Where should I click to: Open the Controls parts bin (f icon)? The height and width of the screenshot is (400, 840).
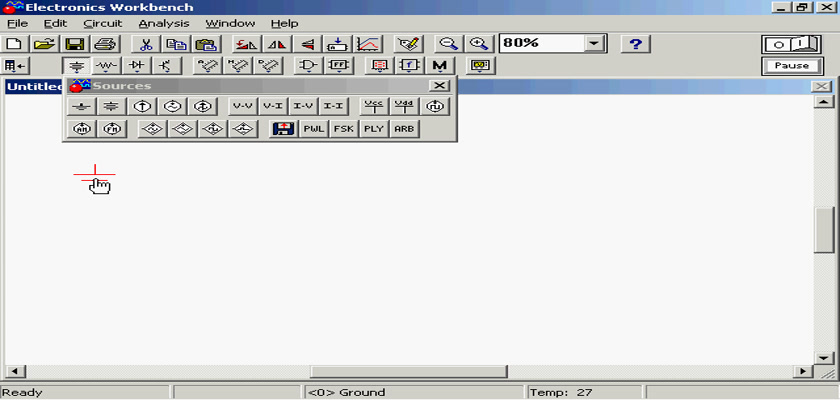(x=409, y=66)
